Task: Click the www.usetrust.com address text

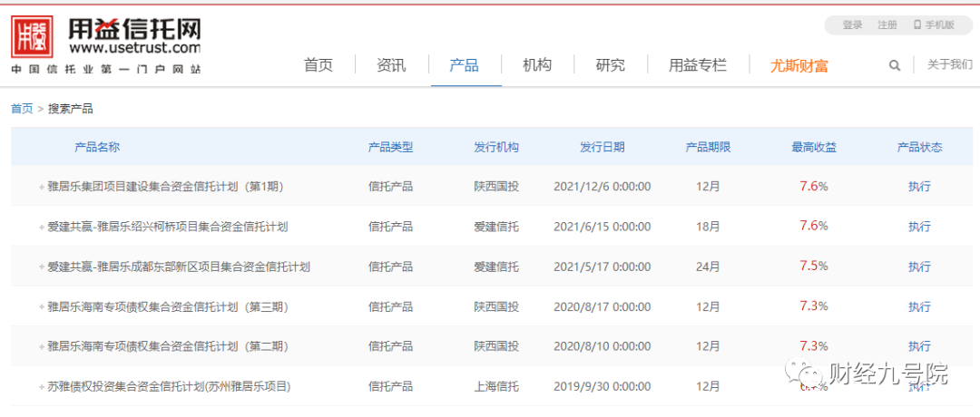Action: tap(135, 47)
